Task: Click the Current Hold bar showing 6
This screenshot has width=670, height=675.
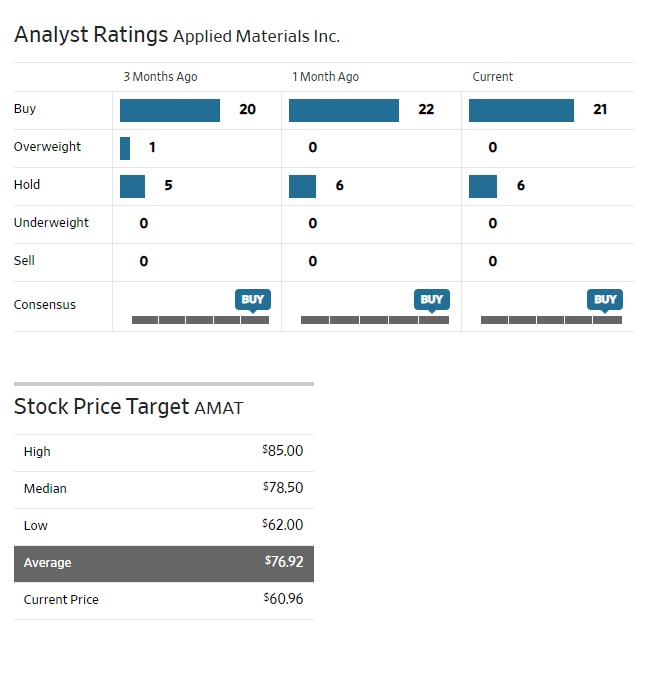Action: (x=482, y=186)
